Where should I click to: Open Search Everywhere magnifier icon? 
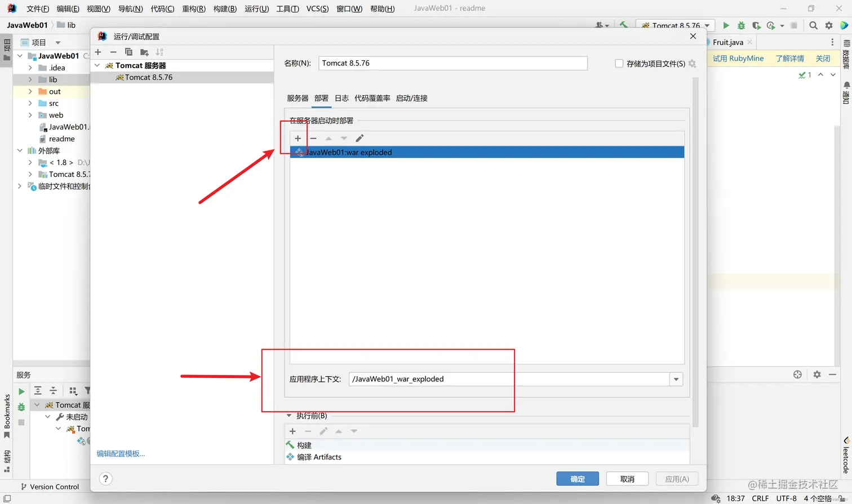coord(813,25)
